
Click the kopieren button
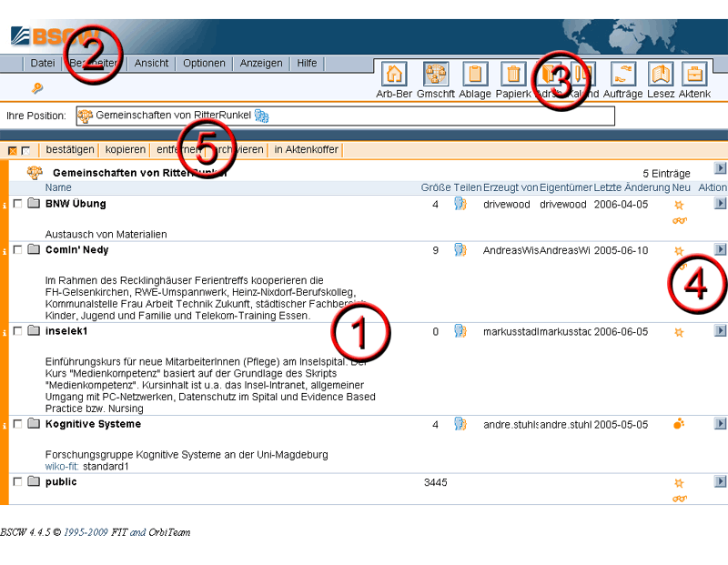[x=125, y=149]
